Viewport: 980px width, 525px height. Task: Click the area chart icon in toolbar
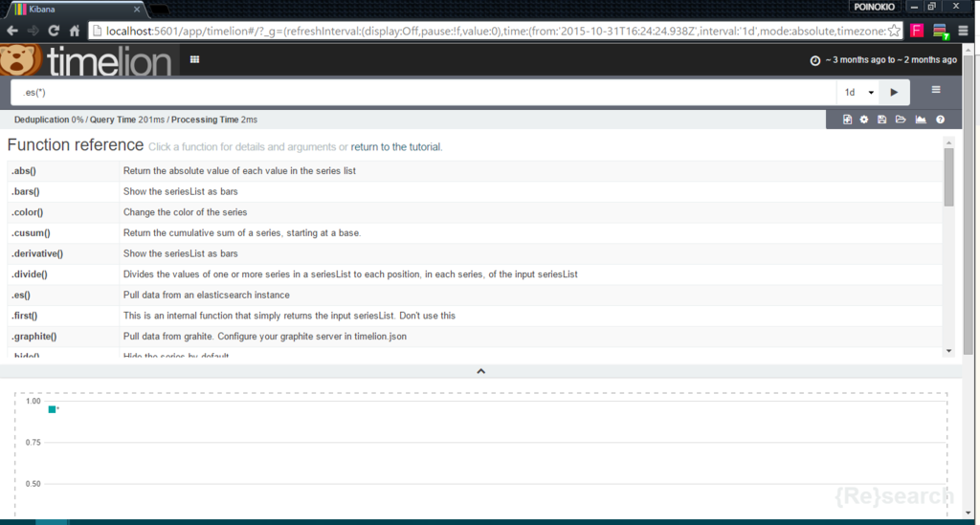(921, 120)
